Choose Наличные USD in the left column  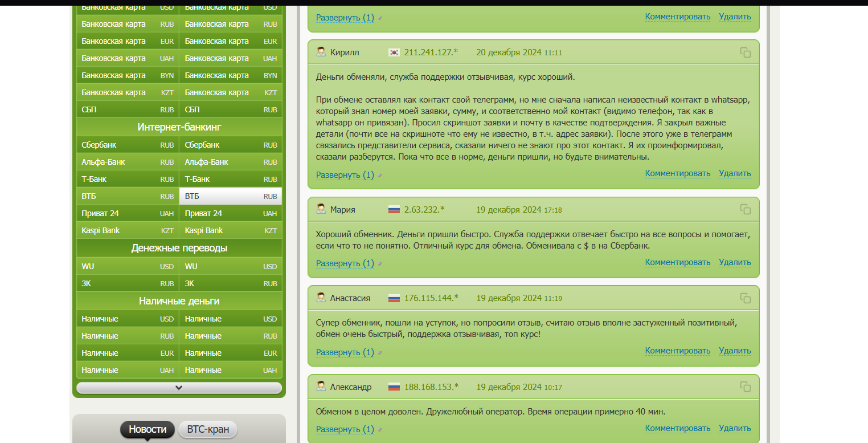click(128, 319)
